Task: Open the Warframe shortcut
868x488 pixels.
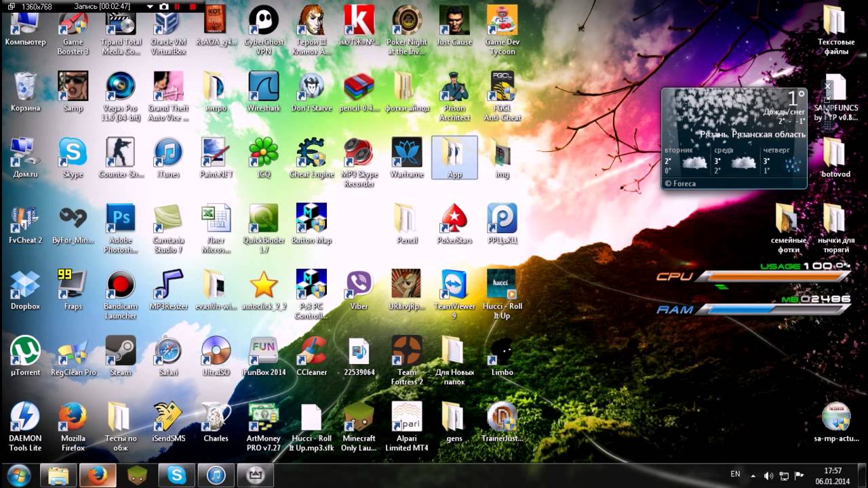Action: pos(407,158)
